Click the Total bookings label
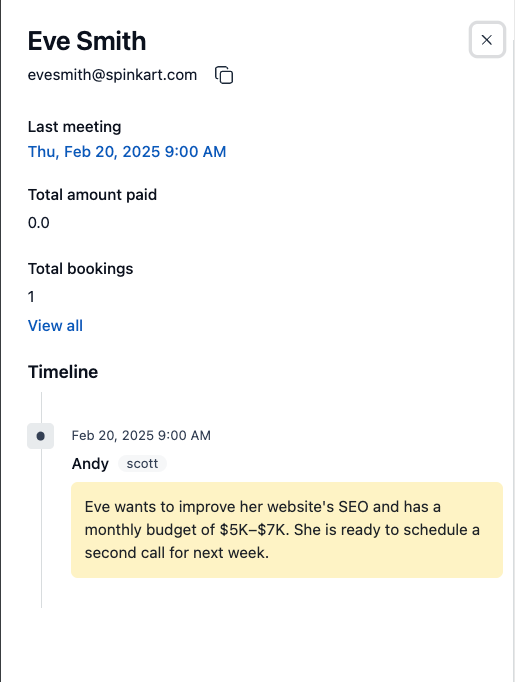Viewport: 515px width, 682px height. tap(80, 269)
